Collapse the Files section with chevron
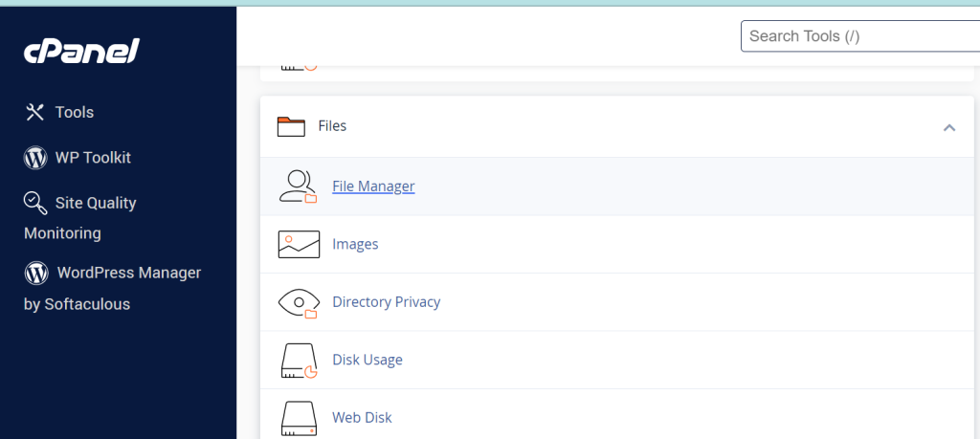This screenshot has width=980, height=439. [948, 127]
